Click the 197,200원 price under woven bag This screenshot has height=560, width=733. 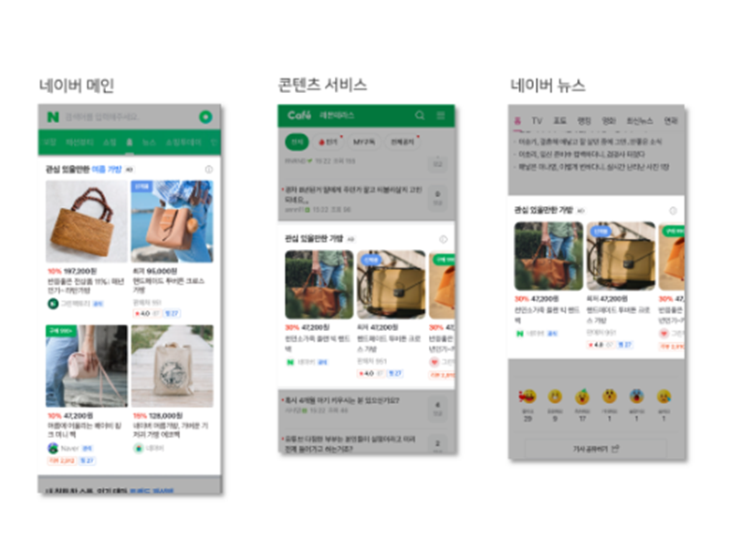tap(80, 272)
